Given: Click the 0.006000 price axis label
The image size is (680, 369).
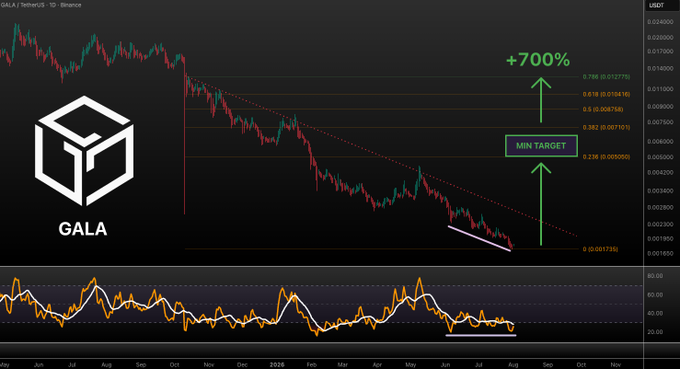Looking at the screenshot, I should point(660,142).
